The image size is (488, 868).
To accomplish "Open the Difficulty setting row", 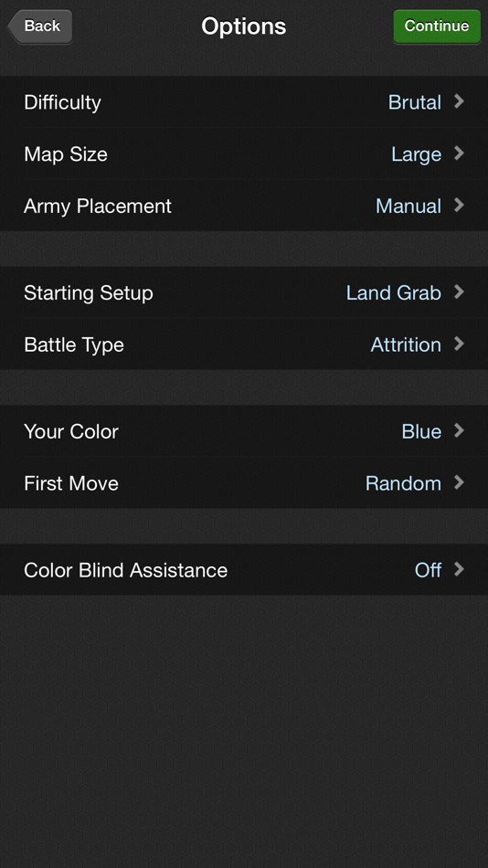I will (244, 101).
